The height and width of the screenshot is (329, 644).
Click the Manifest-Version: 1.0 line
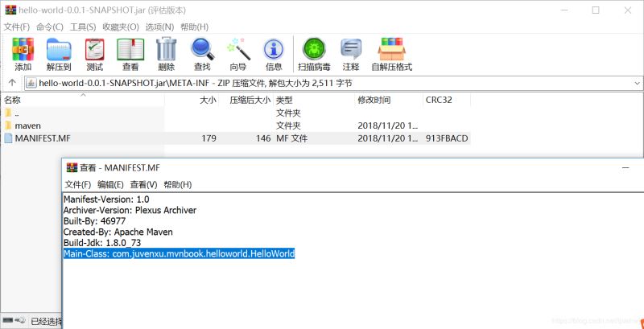106,199
